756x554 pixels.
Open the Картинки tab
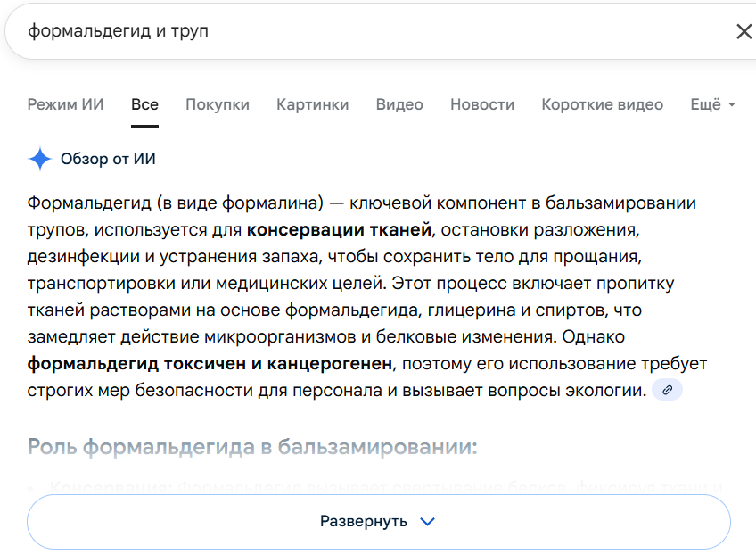pyautogui.click(x=312, y=104)
